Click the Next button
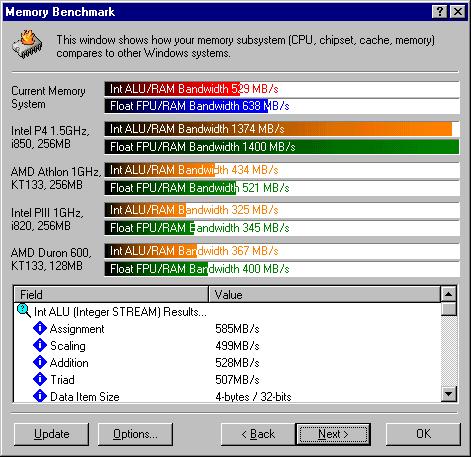 (x=333, y=434)
